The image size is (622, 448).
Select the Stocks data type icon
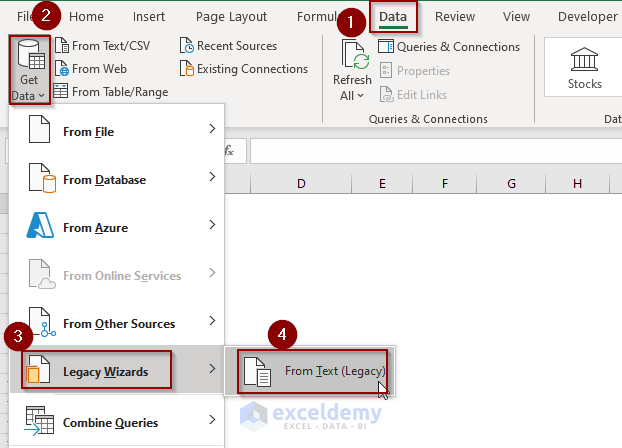tap(584, 60)
